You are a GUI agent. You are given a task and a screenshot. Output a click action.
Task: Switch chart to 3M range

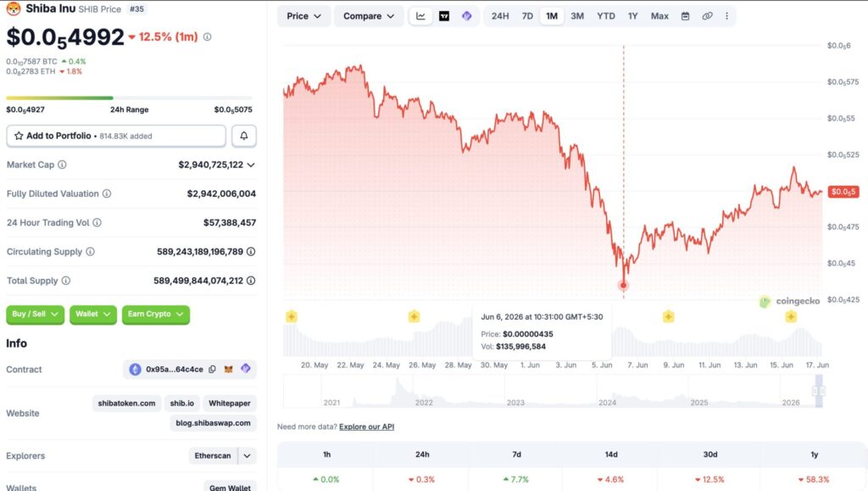pyautogui.click(x=577, y=16)
